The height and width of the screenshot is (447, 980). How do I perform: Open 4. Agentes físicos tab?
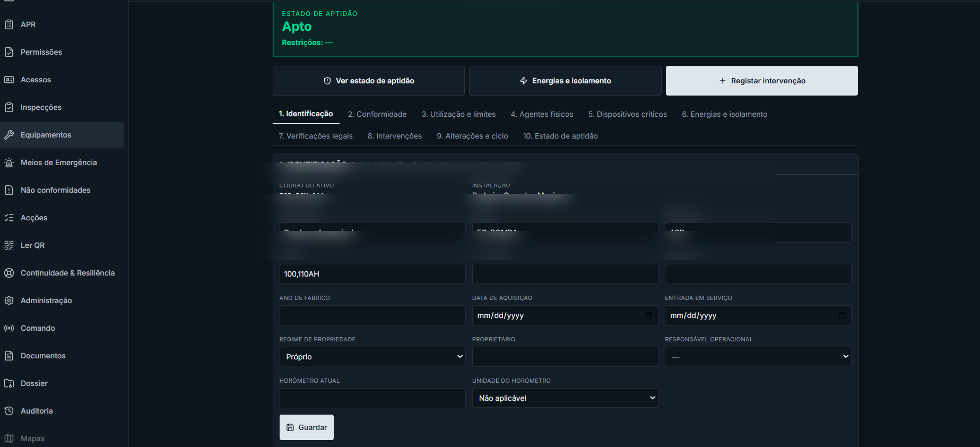click(542, 114)
